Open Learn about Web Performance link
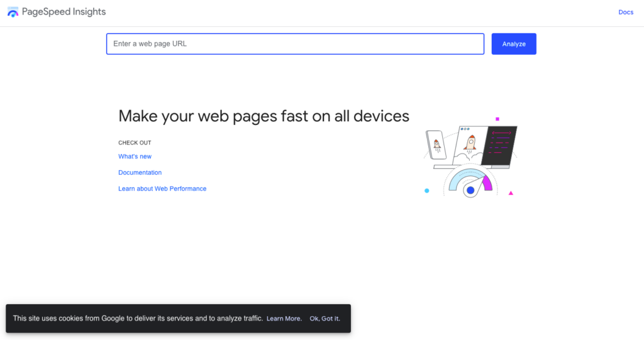The width and height of the screenshot is (644, 340). (162, 189)
